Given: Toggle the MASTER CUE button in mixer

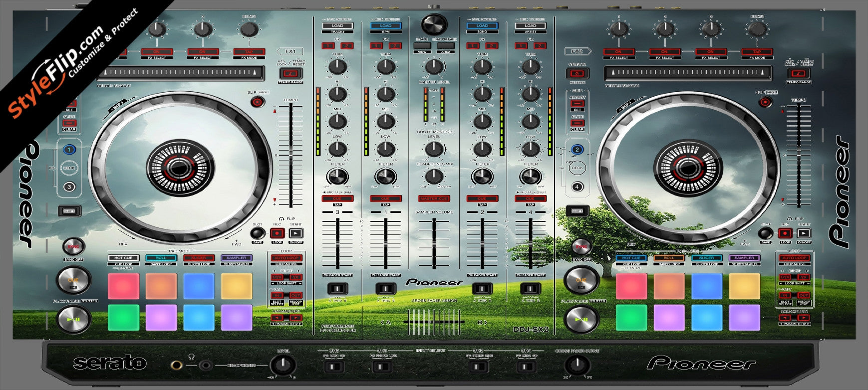Looking at the screenshot, I should pyautogui.click(x=434, y=198).
